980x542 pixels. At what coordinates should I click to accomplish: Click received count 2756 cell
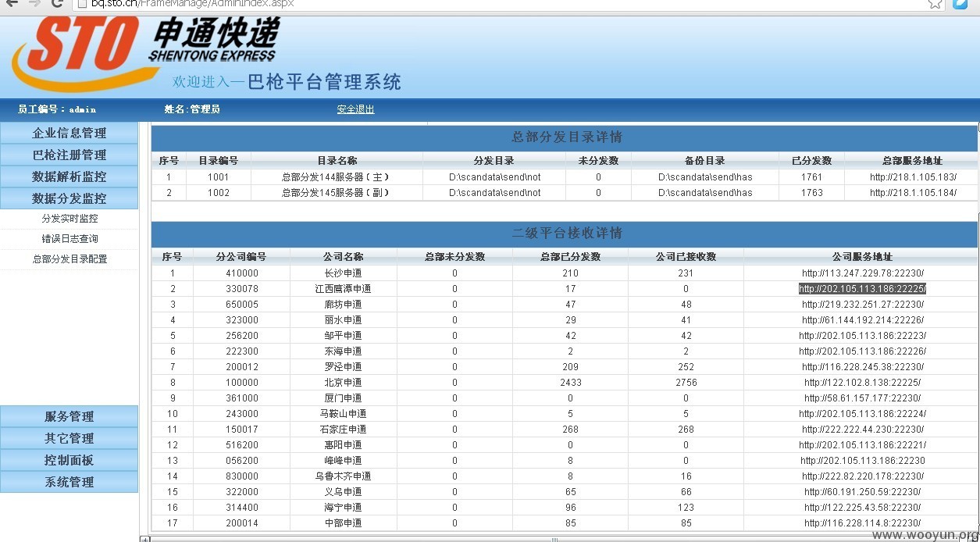(686, 383)
